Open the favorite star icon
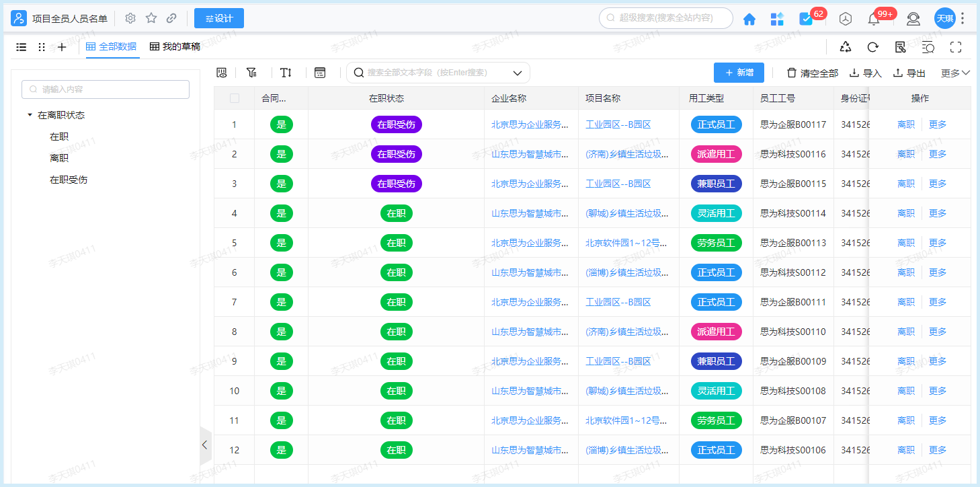980x487 pixels. 151,18
